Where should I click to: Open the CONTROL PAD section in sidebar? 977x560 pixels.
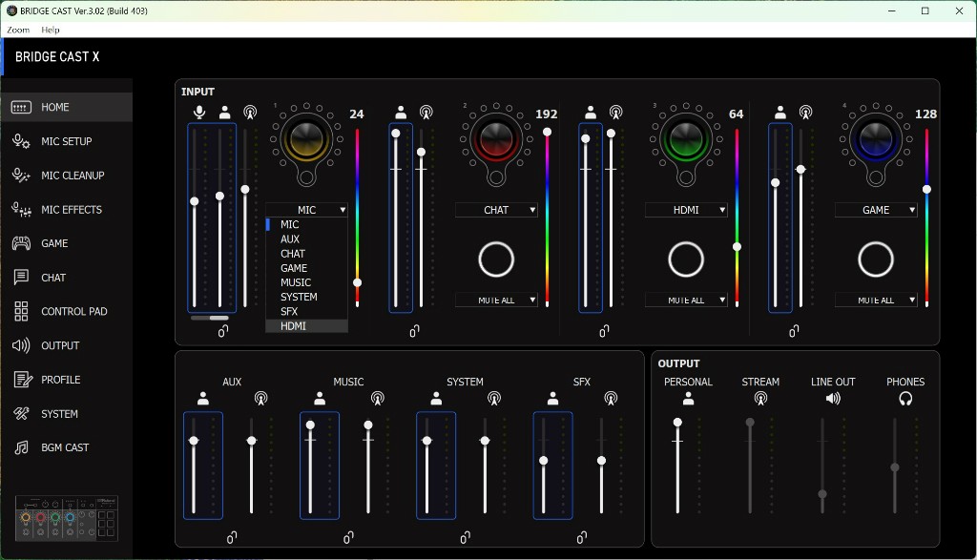[x=73, y=311]
